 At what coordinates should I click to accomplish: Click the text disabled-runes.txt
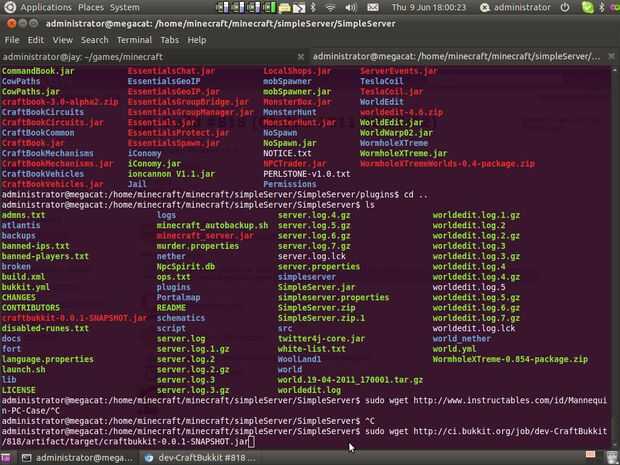(45, 328)
